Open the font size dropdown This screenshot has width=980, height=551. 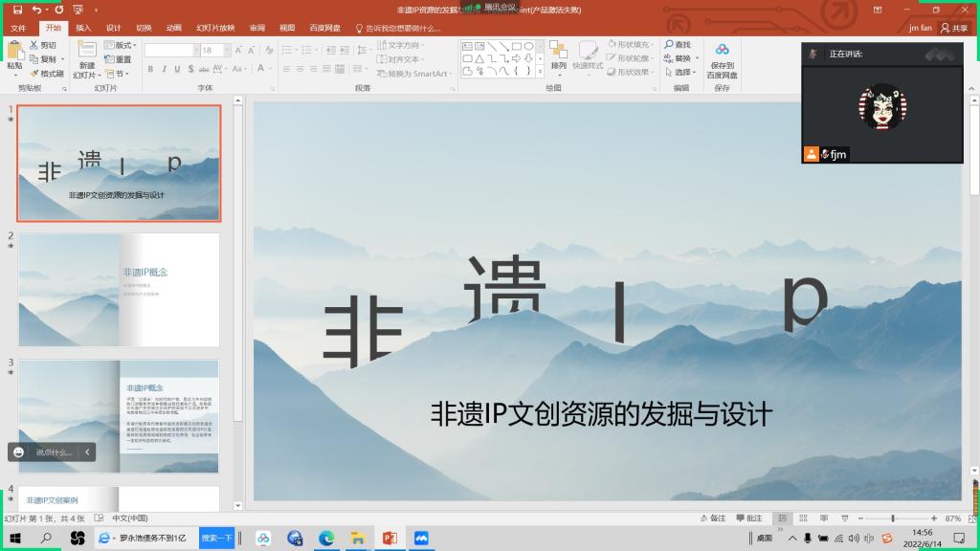tap(226, 50)
